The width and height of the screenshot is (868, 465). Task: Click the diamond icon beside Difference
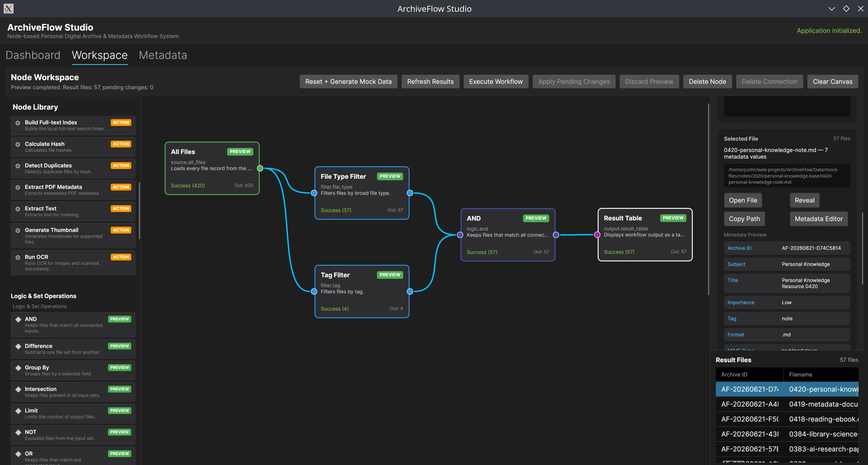18,346
